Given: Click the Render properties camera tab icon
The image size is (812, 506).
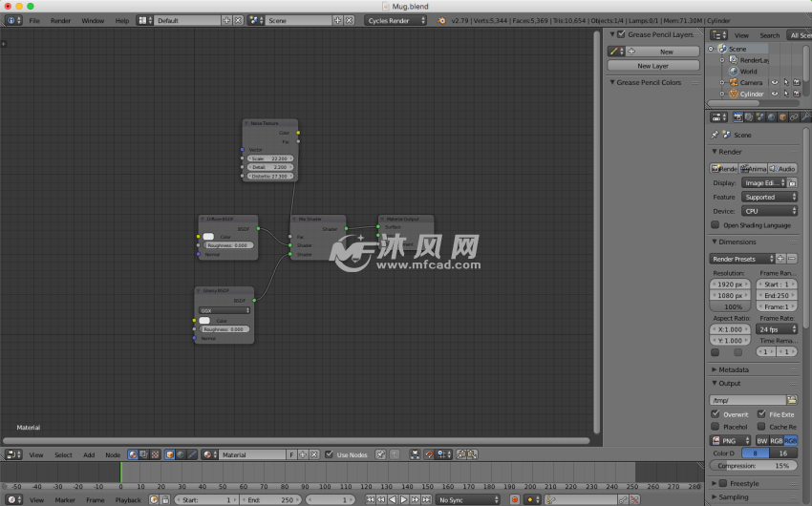Looking at the screenshot, I should (737, 116).
